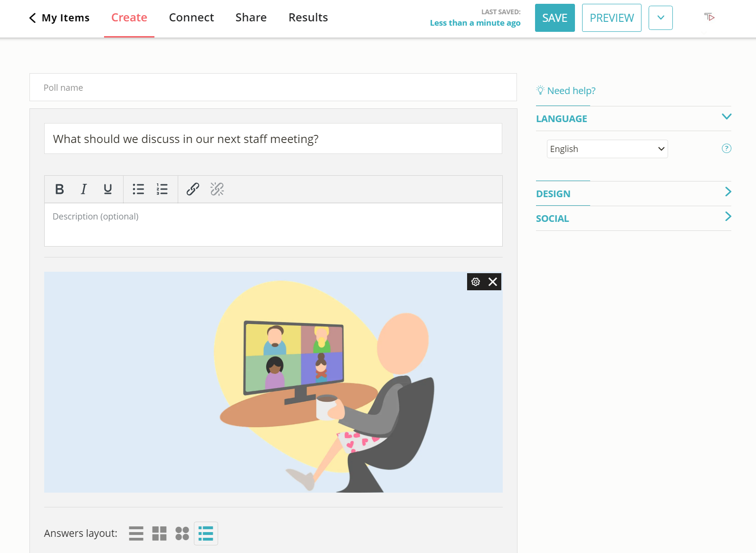
Task: Toggle bold formatting in description toolbar
Action: tap(59, 189)
